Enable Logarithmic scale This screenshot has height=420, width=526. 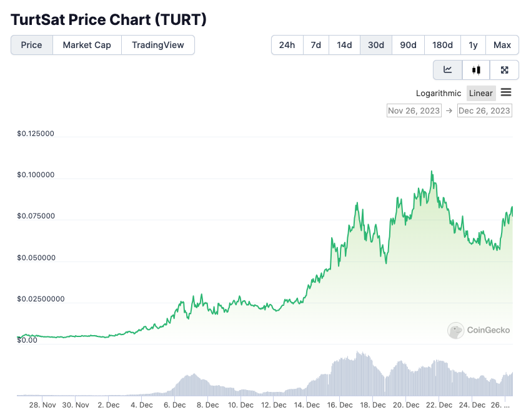click(x=439, y=93)
